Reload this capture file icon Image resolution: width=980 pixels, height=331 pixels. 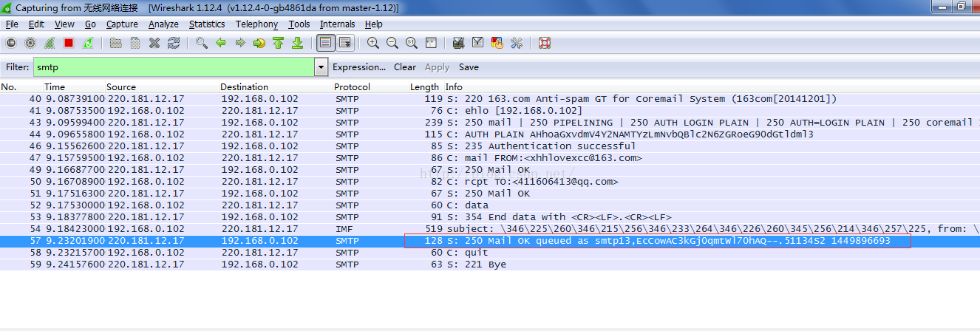click(x=174, y=43)
